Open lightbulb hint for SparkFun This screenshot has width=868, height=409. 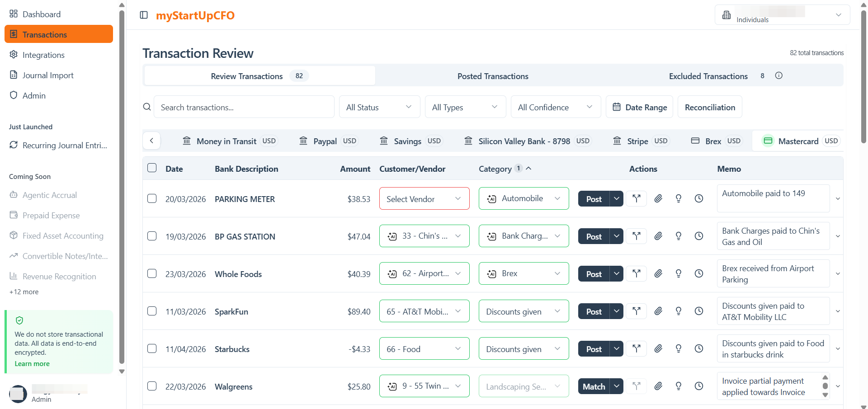click(x=678, y=311)
